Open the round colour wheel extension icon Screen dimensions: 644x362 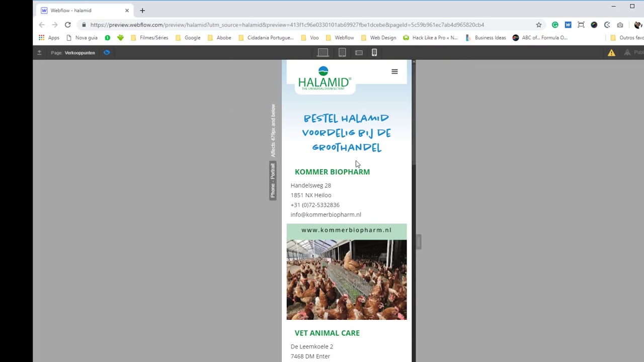click(x=594, y=25)
